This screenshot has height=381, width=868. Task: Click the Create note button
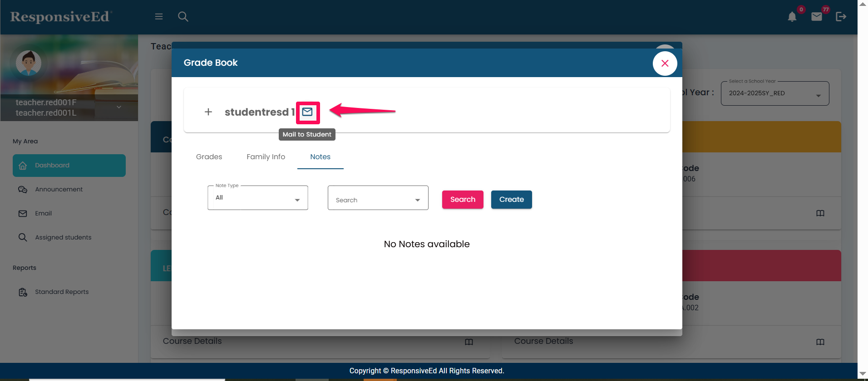[x=511, y=200]
